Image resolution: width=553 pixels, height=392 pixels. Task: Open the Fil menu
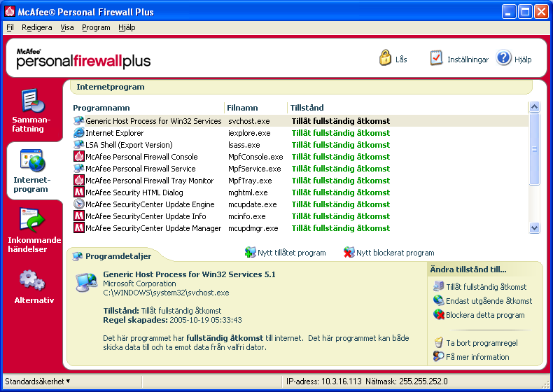[10, 27]
